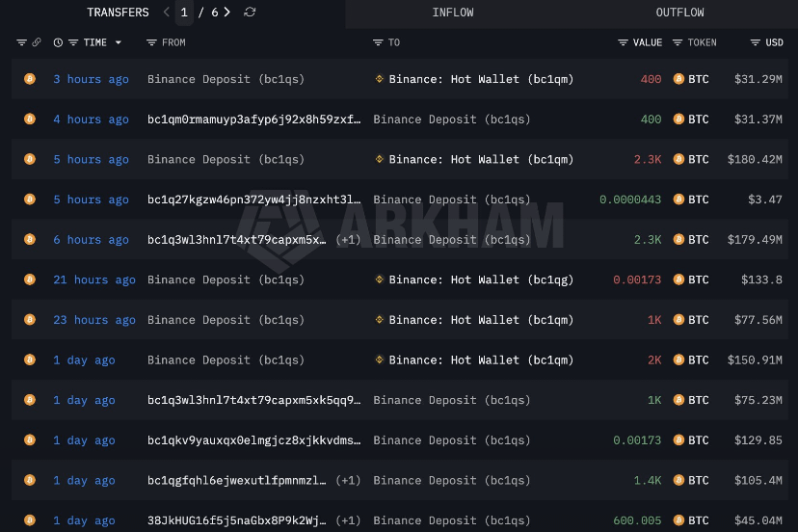This screenshot has width=798, height=532.
Task: Click Binance logo in 23 hours ago row
Action: 379,320
